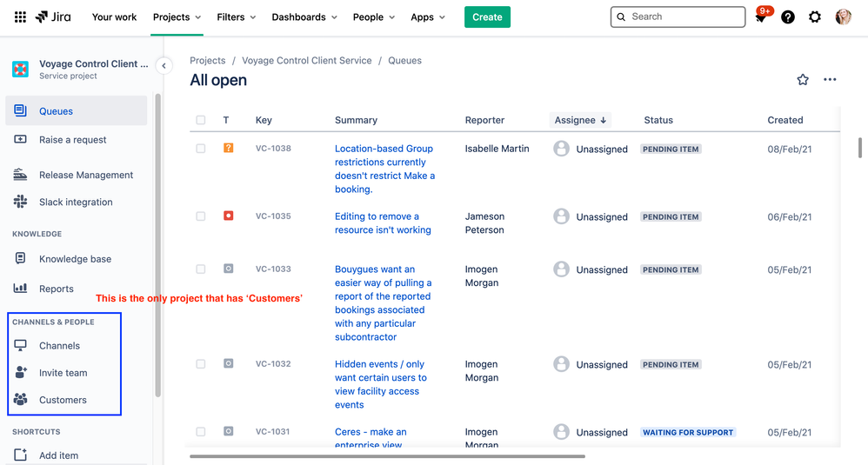Click the Slack integration icon
This screenshot has height=465, width=868.
pyautogui.click(x=20, y=202)
